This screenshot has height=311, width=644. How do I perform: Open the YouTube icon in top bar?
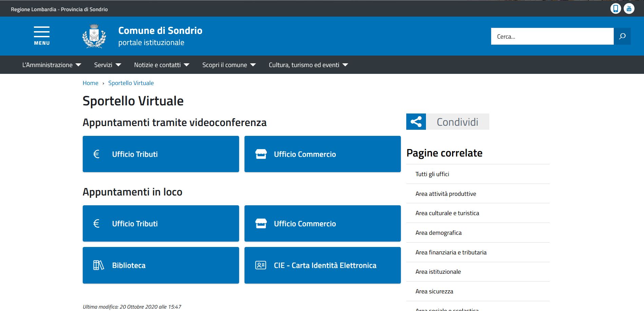pyautogui.click(x=629, y=8)
